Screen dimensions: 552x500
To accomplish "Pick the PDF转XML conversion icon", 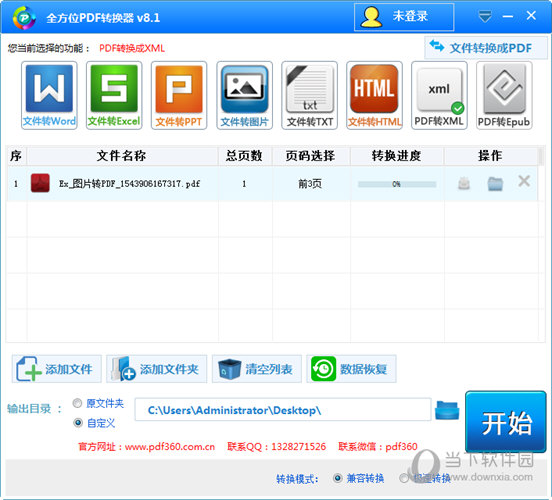I will (x=439, y=95).
